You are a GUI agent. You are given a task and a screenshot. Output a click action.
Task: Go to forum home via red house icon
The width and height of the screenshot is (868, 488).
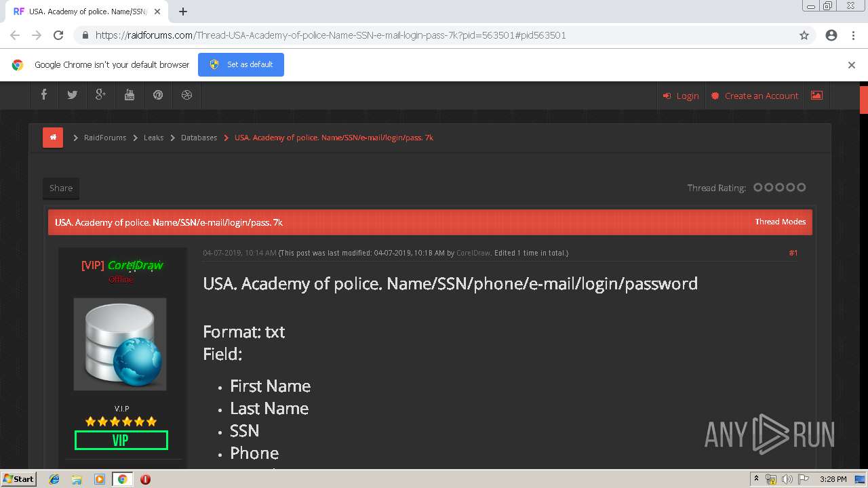tap(53, 137)
